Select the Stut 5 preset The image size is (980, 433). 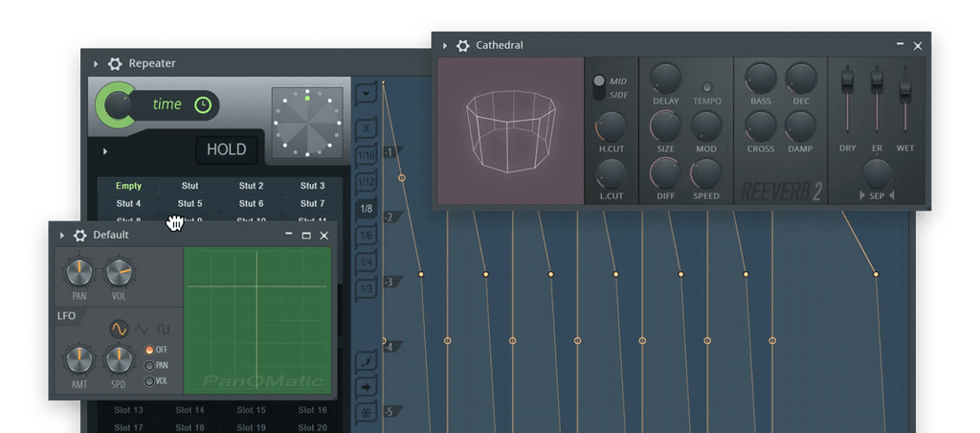tap(190, 203)
